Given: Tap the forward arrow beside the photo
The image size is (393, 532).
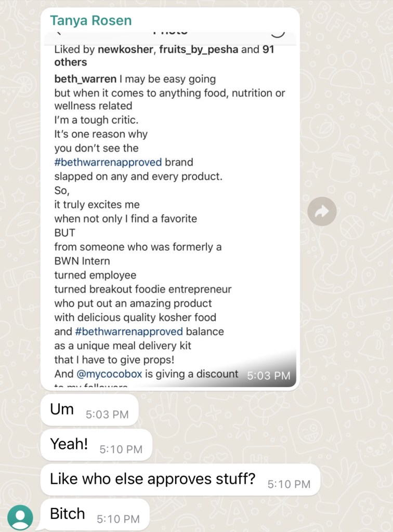Looking at the screenshot, I should click(322, 211).
